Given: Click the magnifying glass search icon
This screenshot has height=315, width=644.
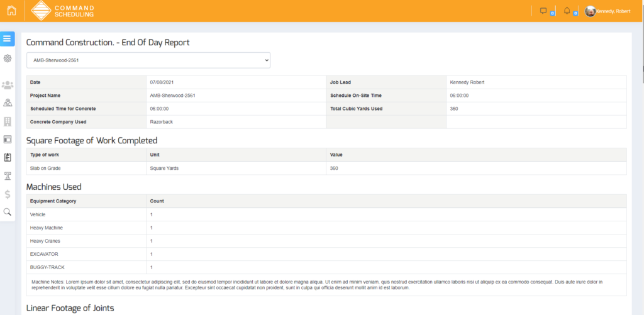Looking at the screenshot, I should pyautogui.click(x=8, y=212).
